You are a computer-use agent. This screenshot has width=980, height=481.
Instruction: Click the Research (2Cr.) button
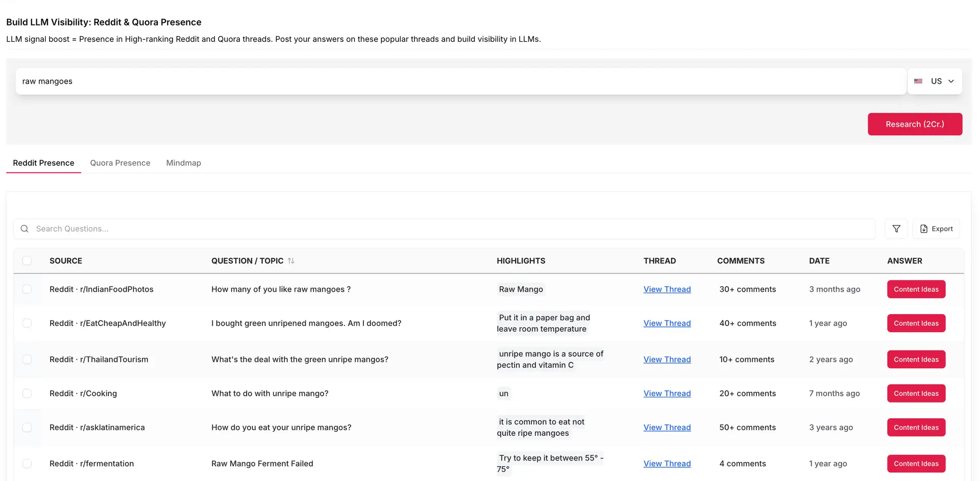915,124
